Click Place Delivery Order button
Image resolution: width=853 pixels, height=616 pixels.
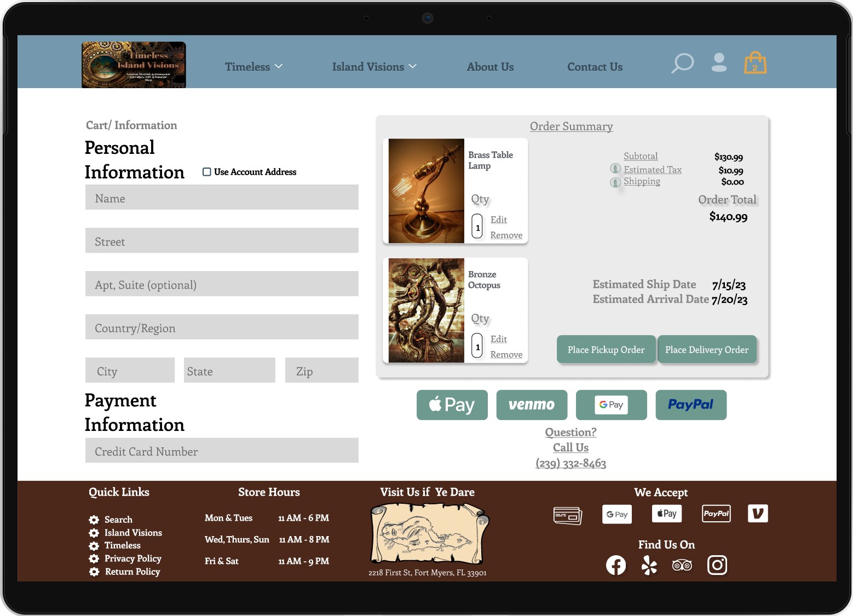[707, 349]
